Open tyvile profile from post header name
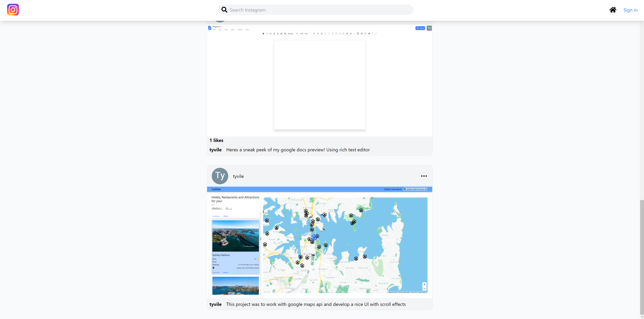644x319 pixels. click(x=238, y=176)
